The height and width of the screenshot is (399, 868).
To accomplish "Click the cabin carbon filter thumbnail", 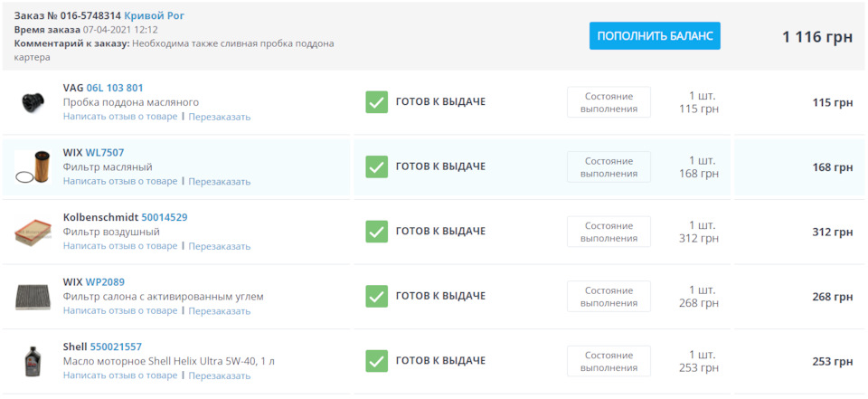I will click(x=33, y=297).
